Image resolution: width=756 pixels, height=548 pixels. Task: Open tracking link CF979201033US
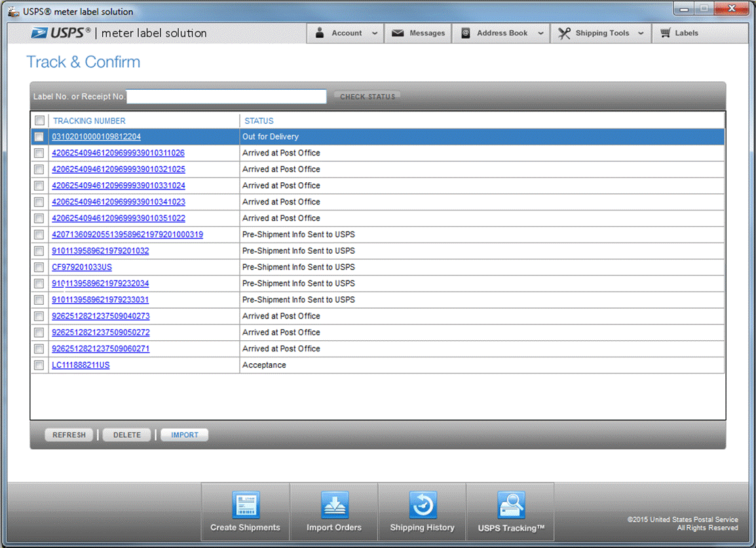[82, 267]
